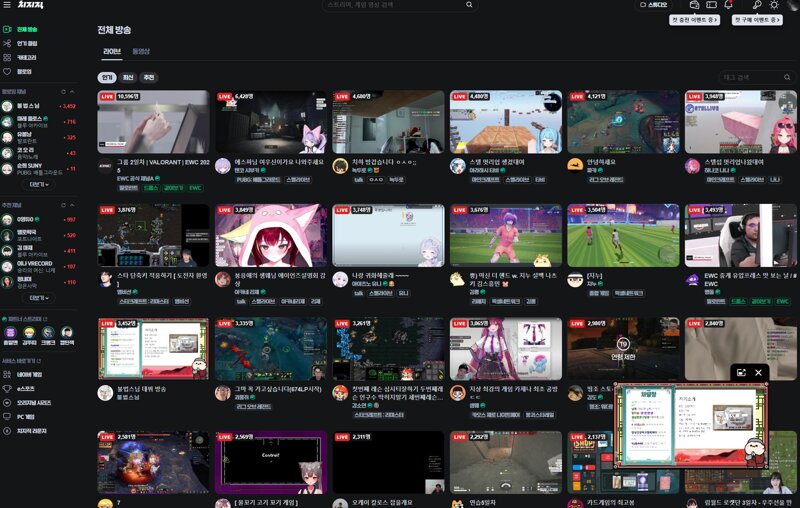Switch to the 라이브 tab
Screen dimensions: 800x508
pyautogui.click(x=112, y=52)
